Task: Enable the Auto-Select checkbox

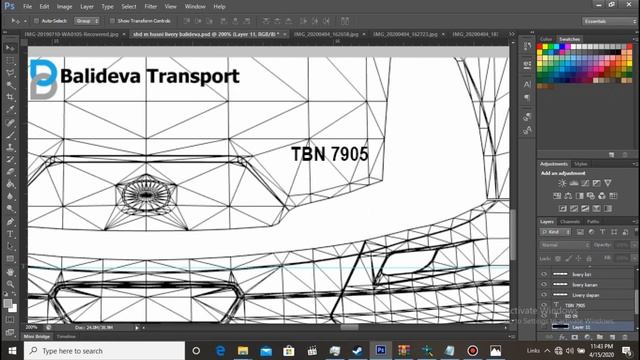Action: pos(36,21)
